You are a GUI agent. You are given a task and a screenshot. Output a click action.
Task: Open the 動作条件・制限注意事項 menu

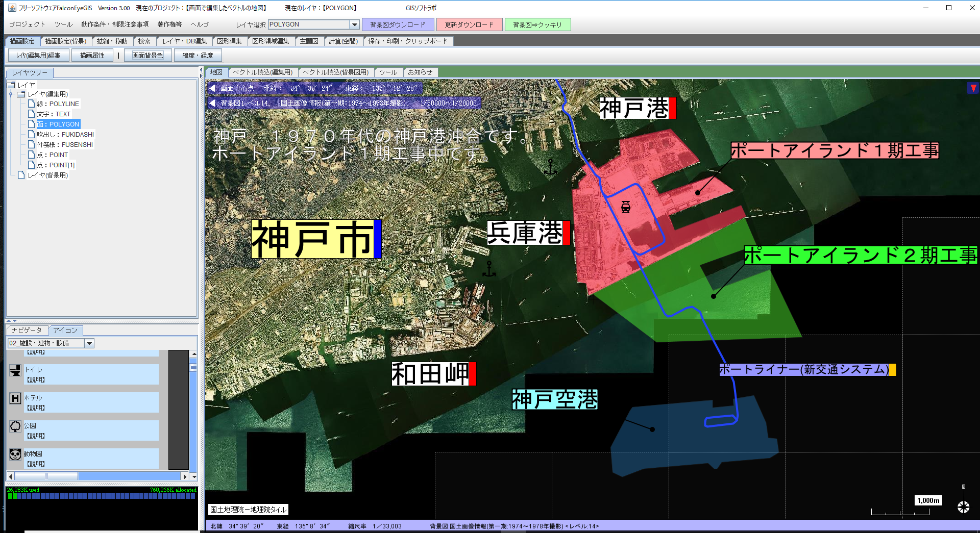point(115,24)
